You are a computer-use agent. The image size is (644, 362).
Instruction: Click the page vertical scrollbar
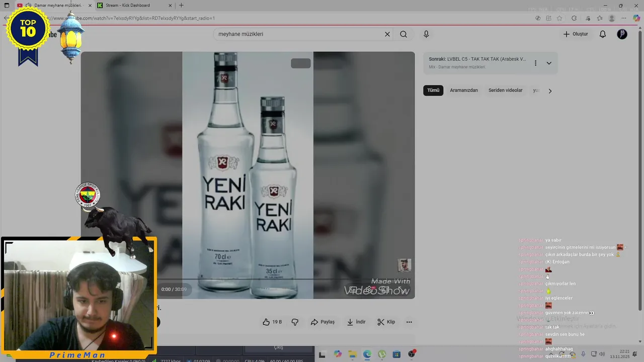(640, 171)
